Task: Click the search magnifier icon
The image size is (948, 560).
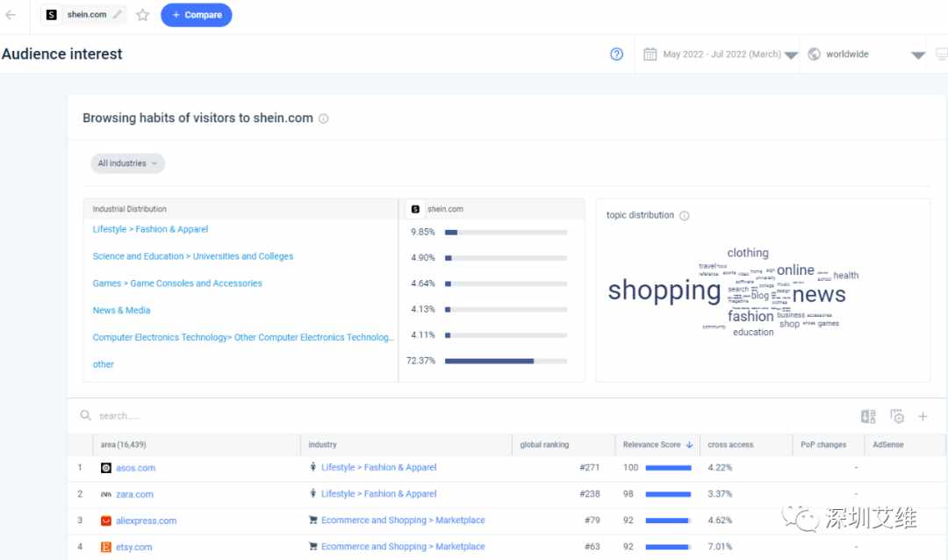Action: pyautogui.click(x=86, y=415)
